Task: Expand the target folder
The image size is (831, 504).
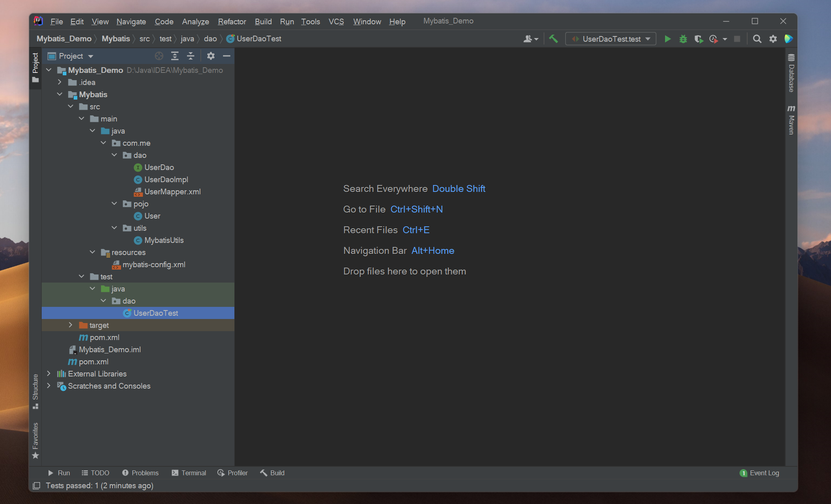Action: click(71, 325)
